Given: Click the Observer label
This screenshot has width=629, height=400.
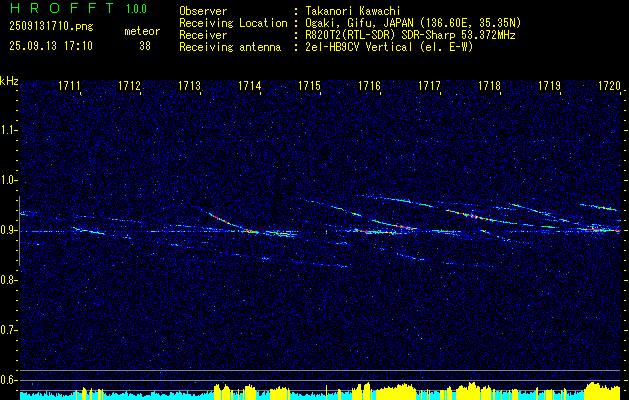Looking at the screenshot, I should click(203, 11).
